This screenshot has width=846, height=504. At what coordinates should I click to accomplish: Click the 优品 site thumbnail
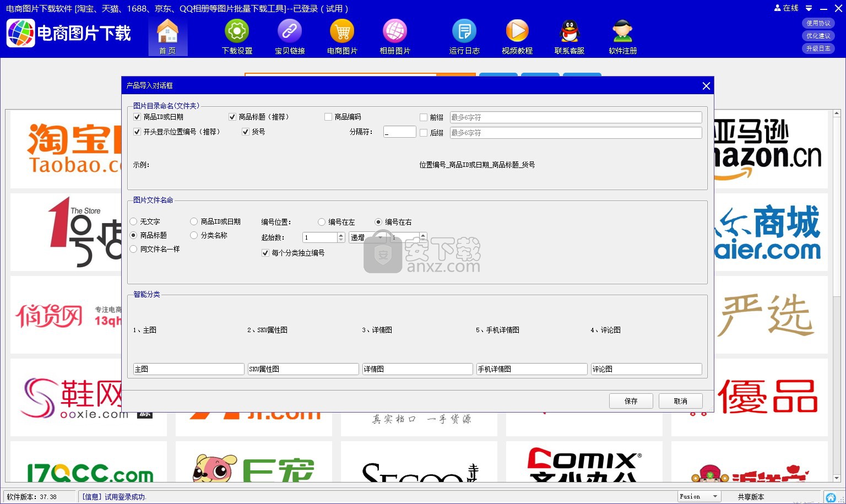point(771,397)
